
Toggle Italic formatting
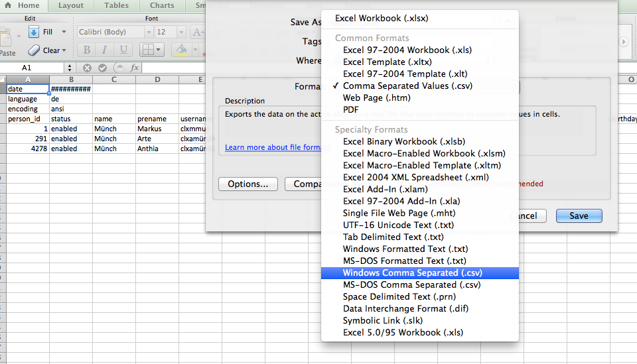104,50
